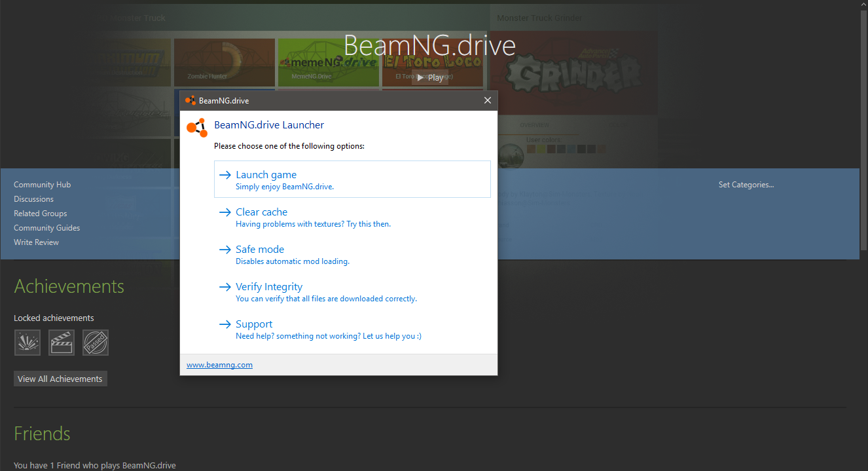
Task: Open the Monster Truck Grinder image
Action: [575, 71]
